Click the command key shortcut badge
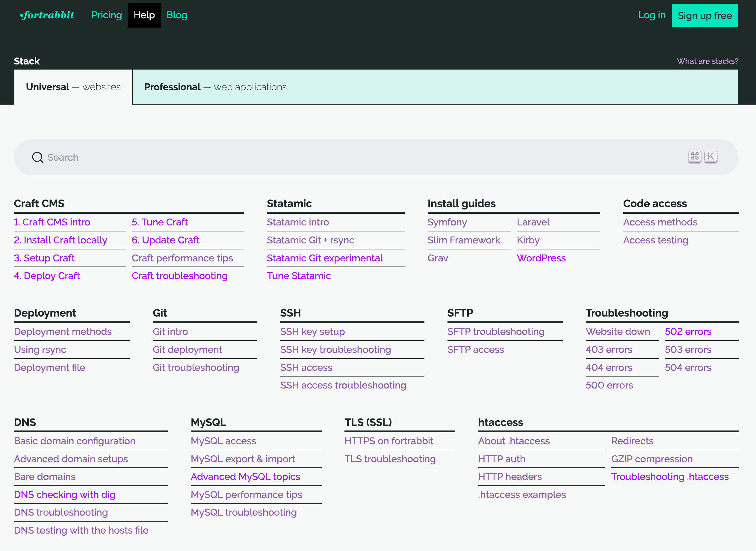 694,156
